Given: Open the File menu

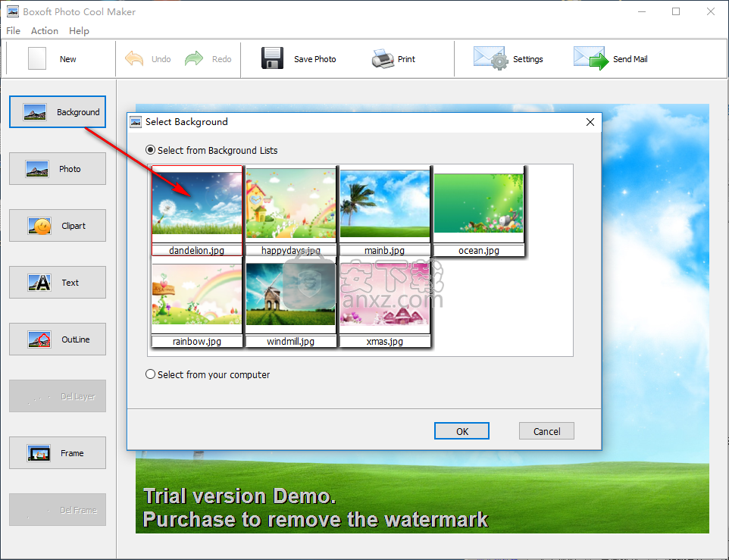Looking at the screenshot, I should tap(13, 30).
